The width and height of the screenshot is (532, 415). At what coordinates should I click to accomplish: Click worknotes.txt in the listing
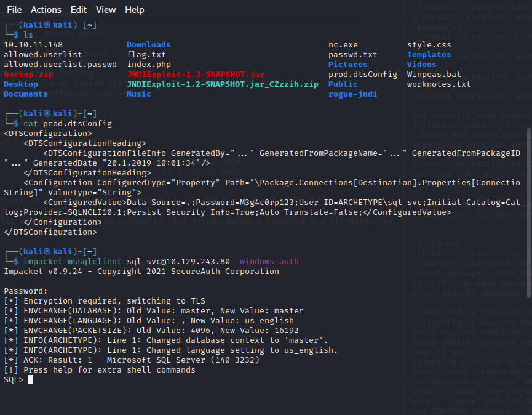439,84
